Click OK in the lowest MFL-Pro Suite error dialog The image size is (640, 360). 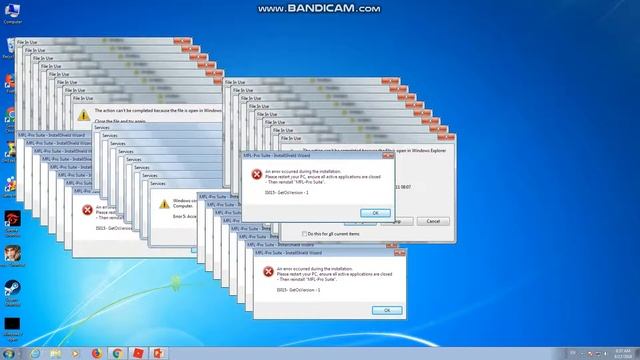pos(387,310)
